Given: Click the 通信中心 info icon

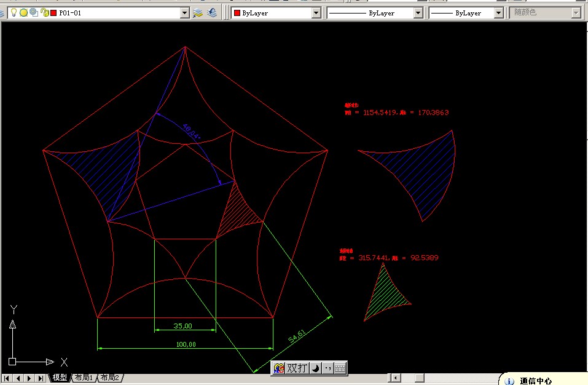Looking at the screenshot, I should click(x=509, y=381).
